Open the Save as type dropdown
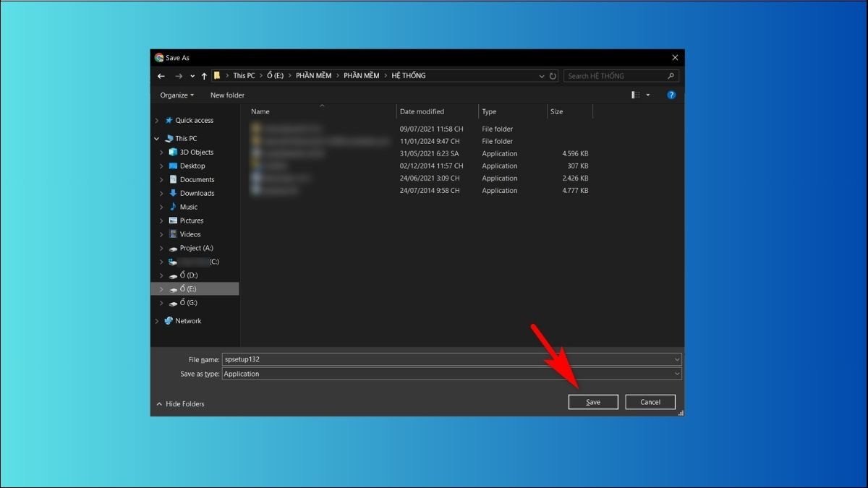Viewport: 868px width, 488px height. 676,374
